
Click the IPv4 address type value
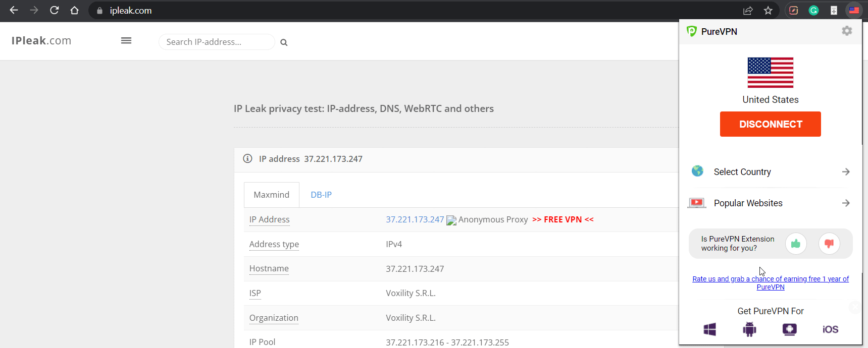point(394,244)
